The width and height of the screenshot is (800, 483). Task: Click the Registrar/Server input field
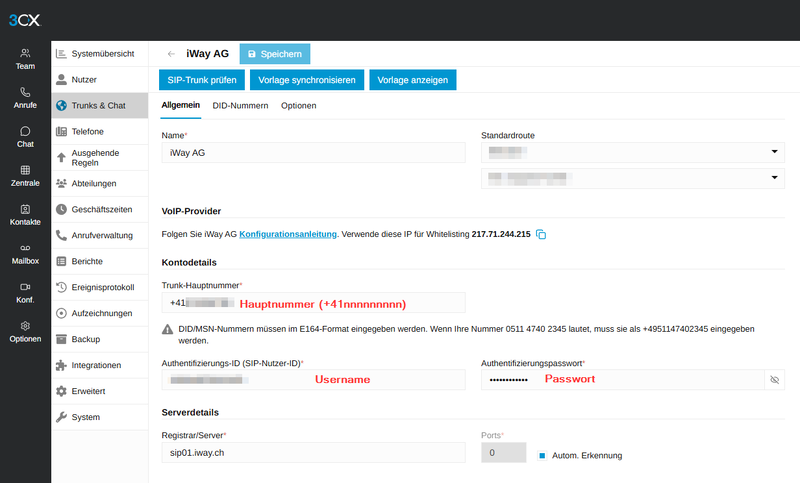[313, 452]
